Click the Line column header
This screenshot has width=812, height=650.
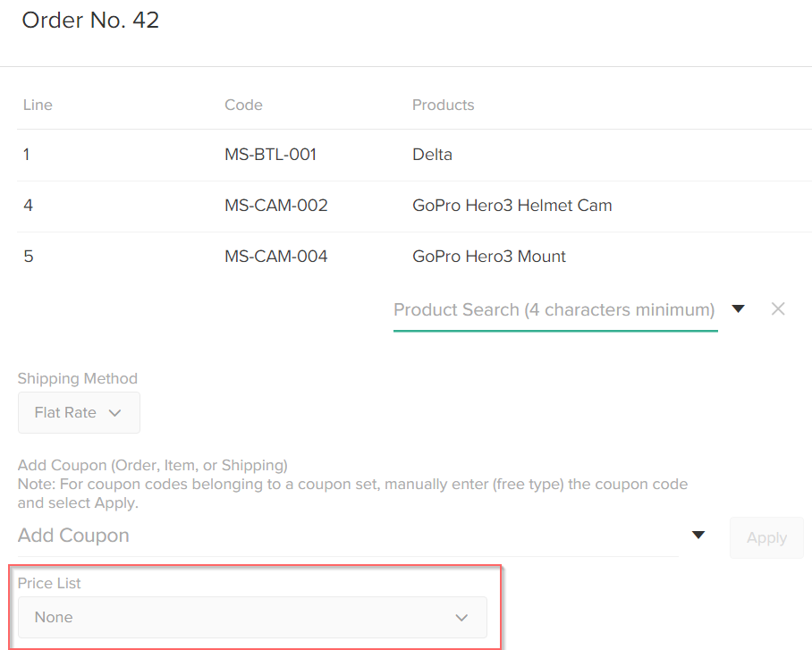pyautogui.click(x=38, y=105)
